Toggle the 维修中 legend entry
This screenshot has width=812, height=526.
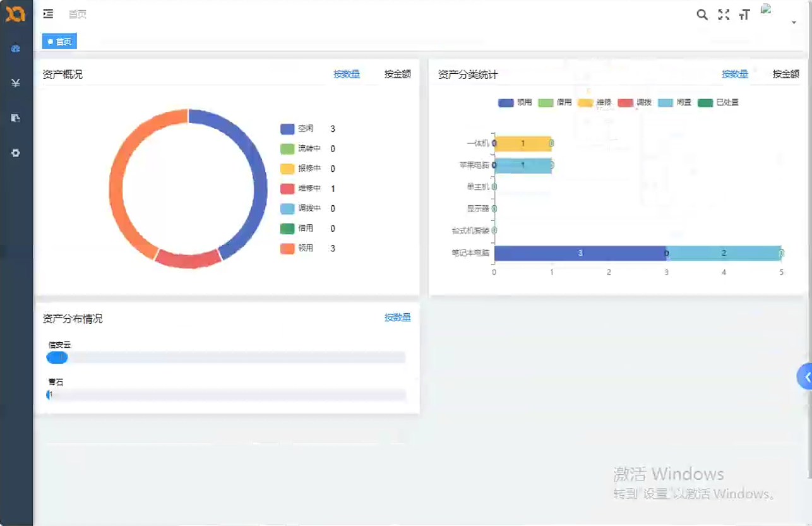click(301, 189)
